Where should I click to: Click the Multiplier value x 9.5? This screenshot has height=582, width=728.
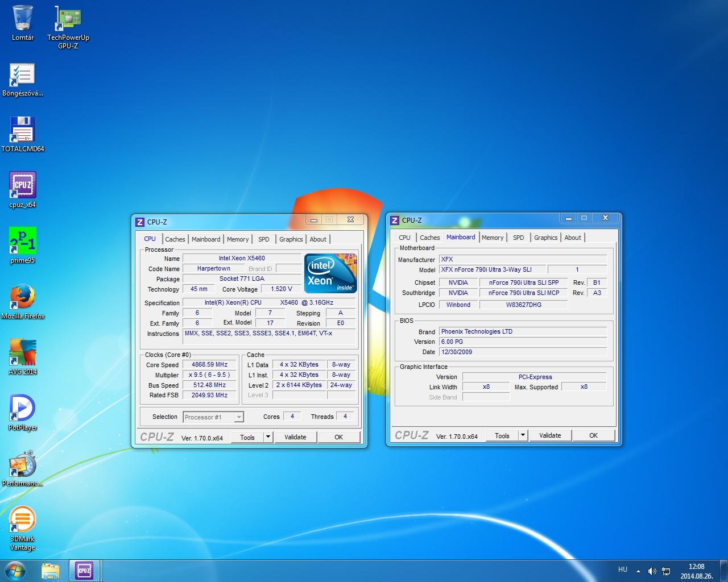coord(210,375)
